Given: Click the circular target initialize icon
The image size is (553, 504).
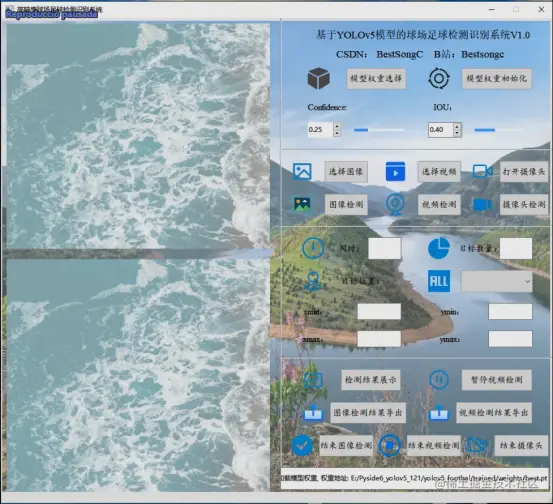Looking at the screenshot, I should 439,78.
